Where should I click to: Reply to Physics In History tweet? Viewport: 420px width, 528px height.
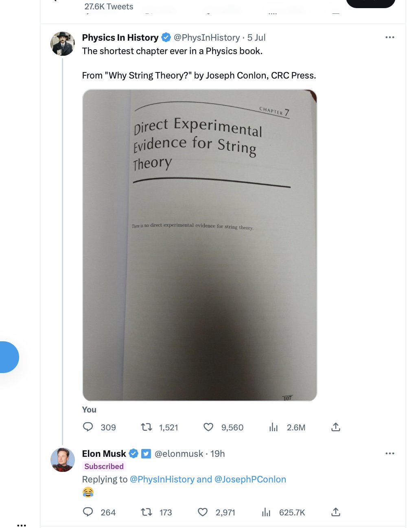tap(88, 427)
